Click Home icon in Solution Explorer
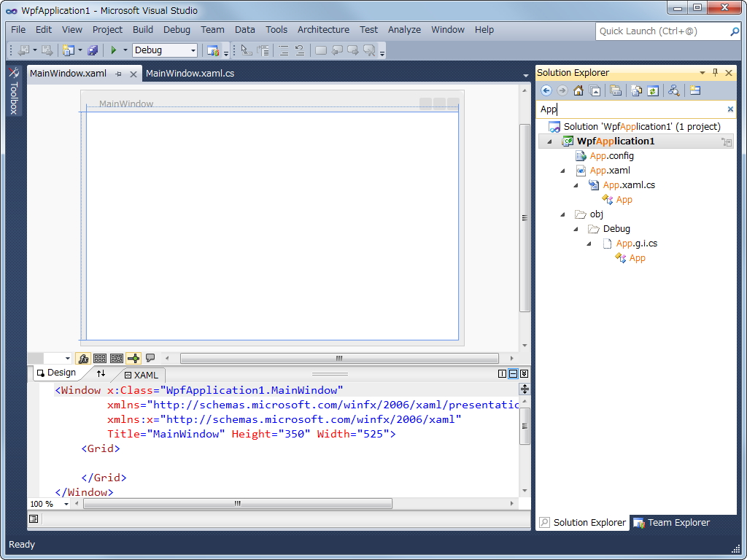The height and width of the screenshot is (560, 747). [x=578, y=90]
